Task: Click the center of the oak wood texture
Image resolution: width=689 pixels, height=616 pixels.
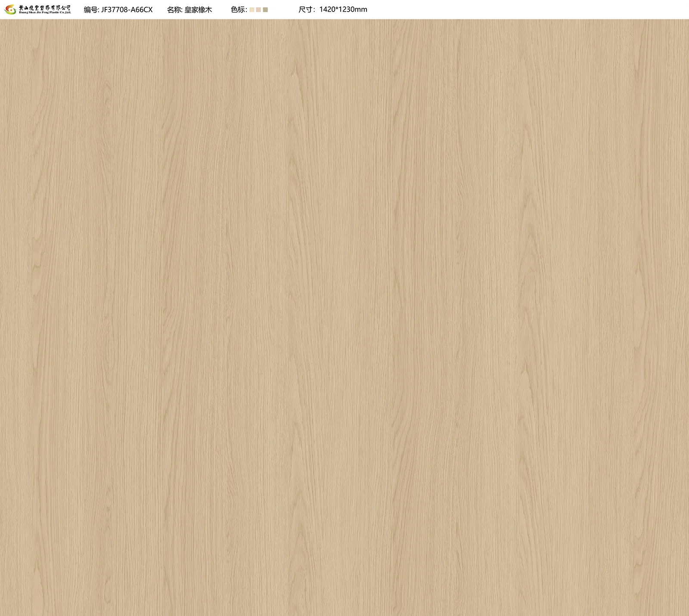Action: (x=344, y=317)
